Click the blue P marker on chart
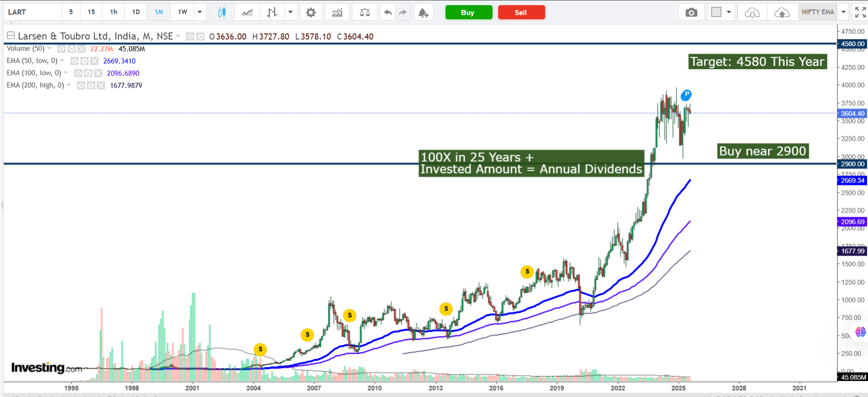 (686, 95)
